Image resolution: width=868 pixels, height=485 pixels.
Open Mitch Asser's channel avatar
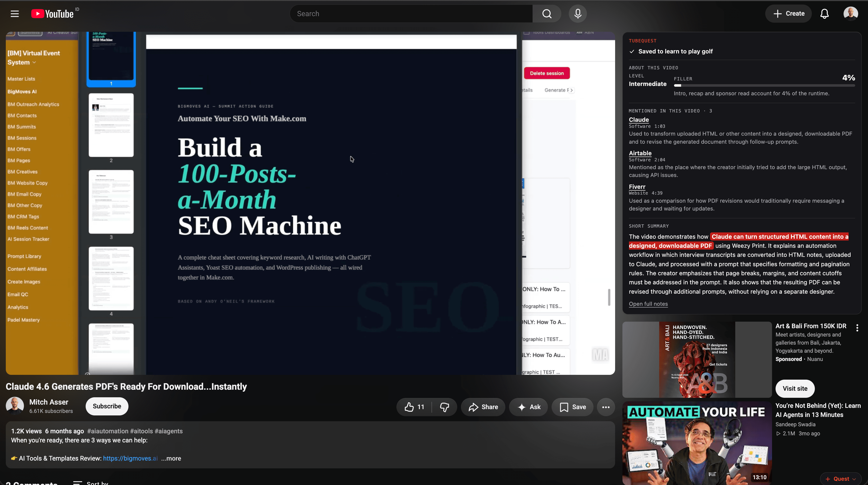tap(15, 406)
